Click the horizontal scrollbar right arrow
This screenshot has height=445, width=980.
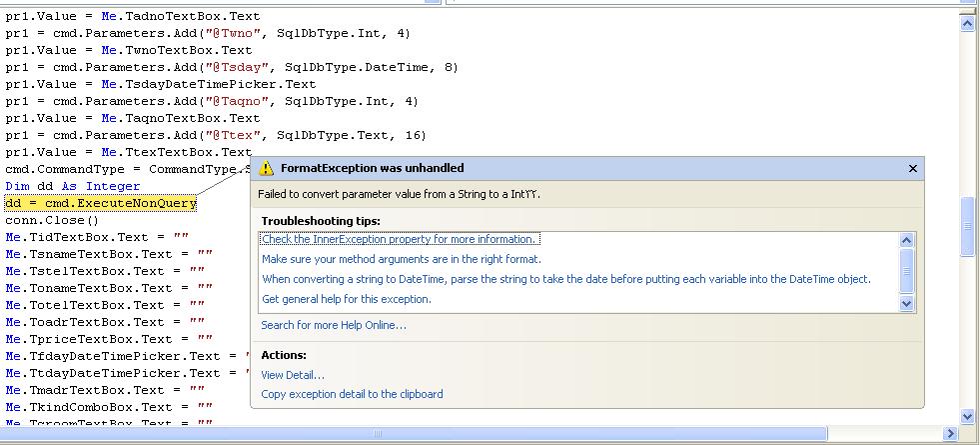[x=950, y=433]
